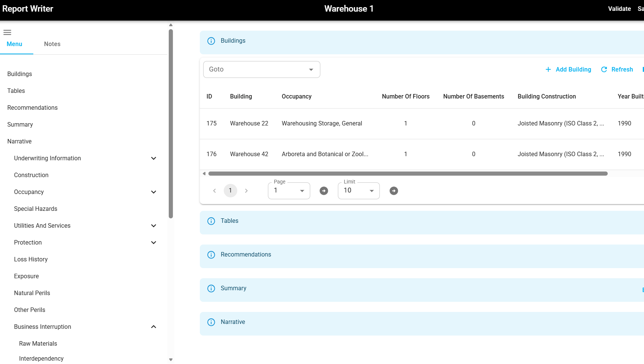Select Loss History in sidebar
The image size is (644, 364).
(31, 260)
